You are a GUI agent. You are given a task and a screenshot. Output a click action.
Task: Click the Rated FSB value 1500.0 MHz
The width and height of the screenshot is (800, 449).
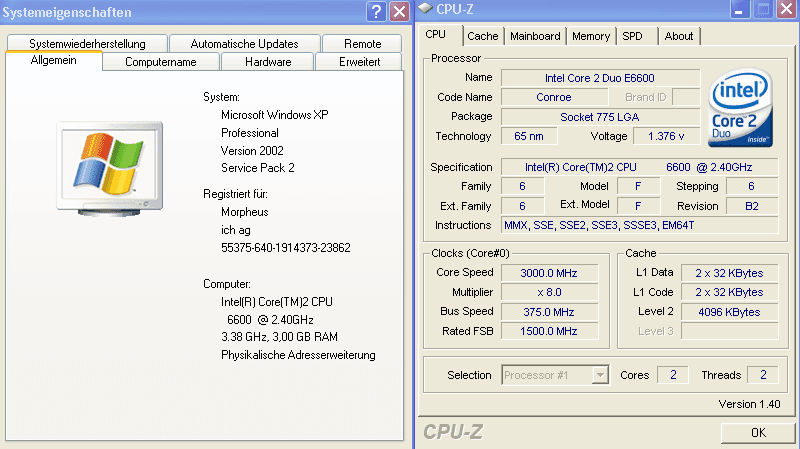(x=549, y=331)
